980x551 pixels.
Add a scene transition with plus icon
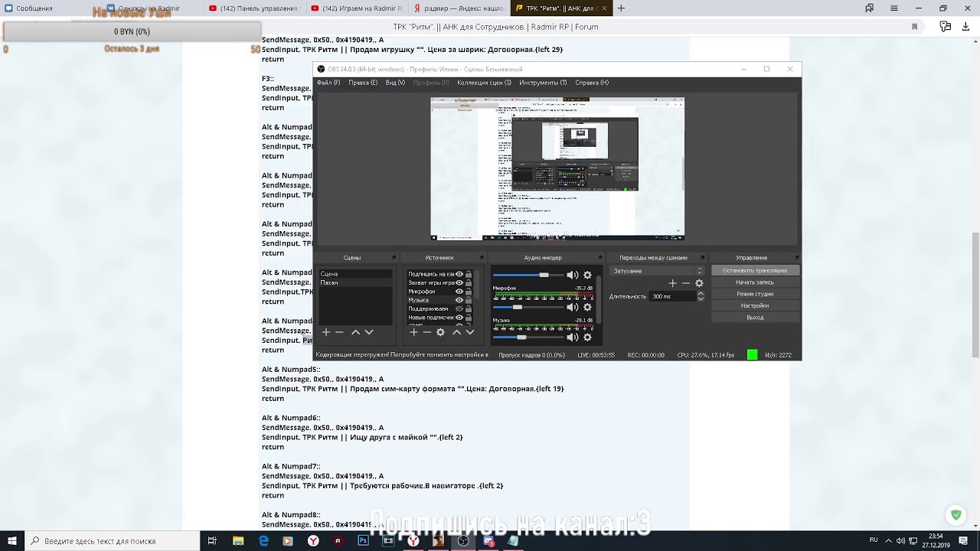pos(673,283)
